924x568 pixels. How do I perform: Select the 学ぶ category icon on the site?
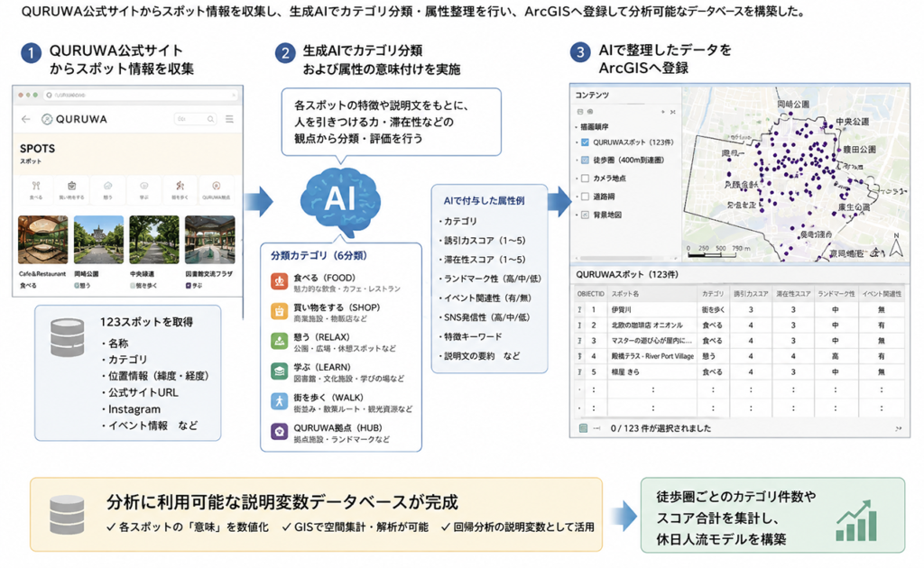coord(143,186)
